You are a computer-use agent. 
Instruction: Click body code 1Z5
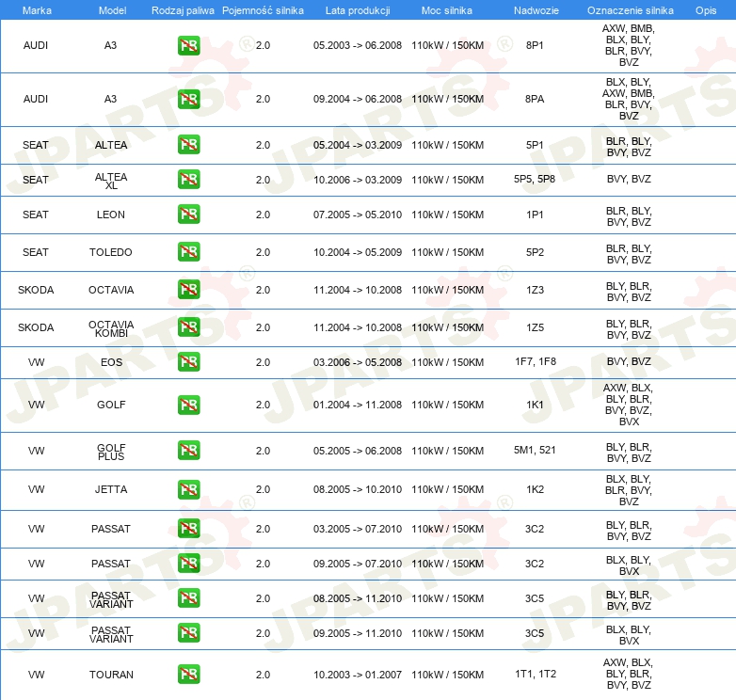point(535,327)
